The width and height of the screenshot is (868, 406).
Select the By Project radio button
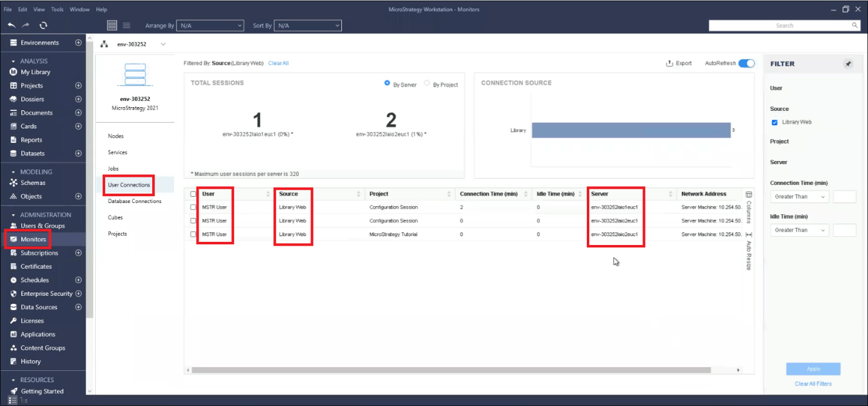click(427, 83)
